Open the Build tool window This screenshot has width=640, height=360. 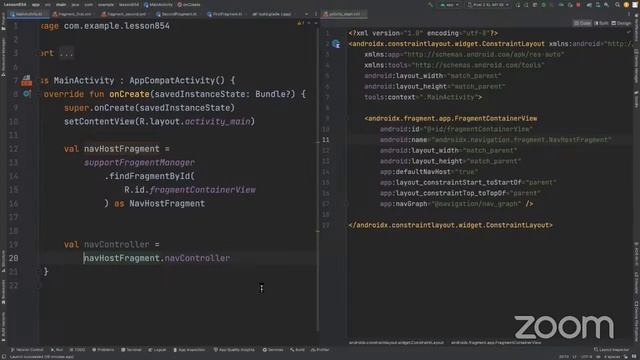pos(298,350)
